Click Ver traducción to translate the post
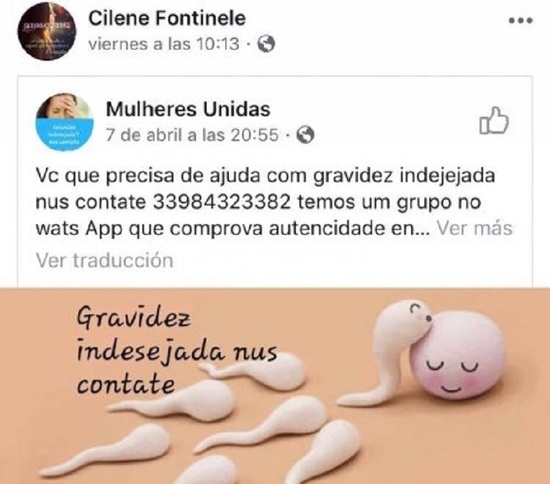550x484 pixels. (105, 261)
